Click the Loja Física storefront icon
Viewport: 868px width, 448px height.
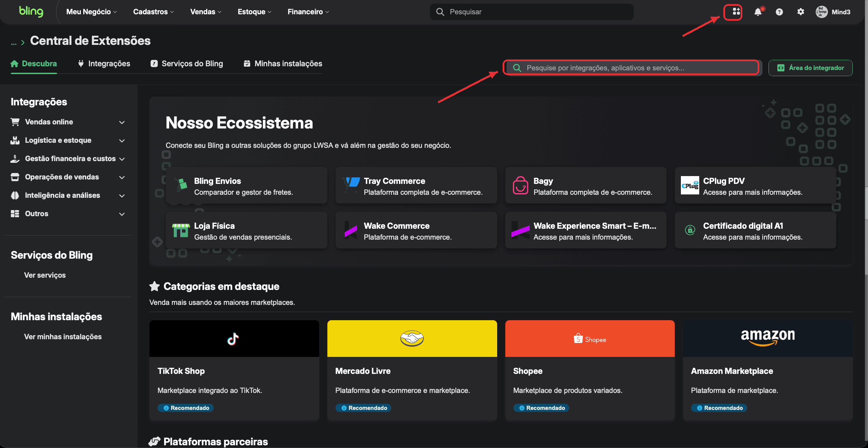click(x=181, y=230)
